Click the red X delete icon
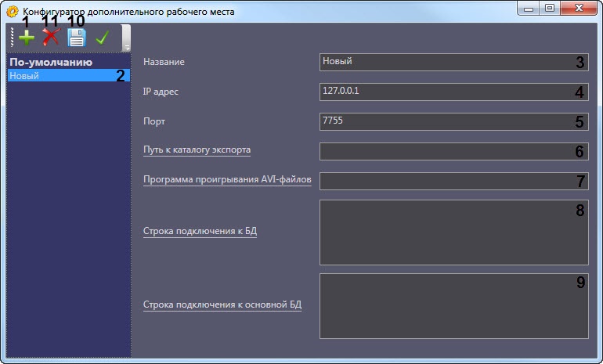603x364 pixels. tap(51, 38)
